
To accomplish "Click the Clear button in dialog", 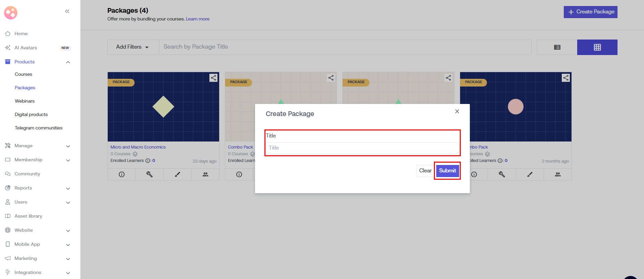I will click(425, 171).
